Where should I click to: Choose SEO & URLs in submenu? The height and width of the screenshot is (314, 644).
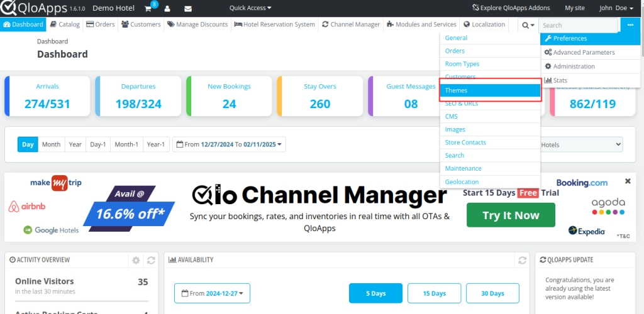click(x=490, y=104)
